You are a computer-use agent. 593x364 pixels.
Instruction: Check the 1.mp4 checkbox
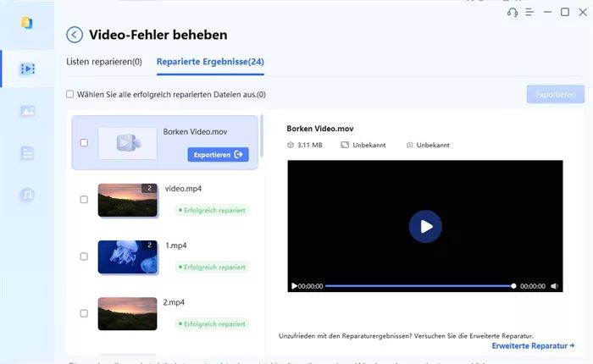coord(84,256)
